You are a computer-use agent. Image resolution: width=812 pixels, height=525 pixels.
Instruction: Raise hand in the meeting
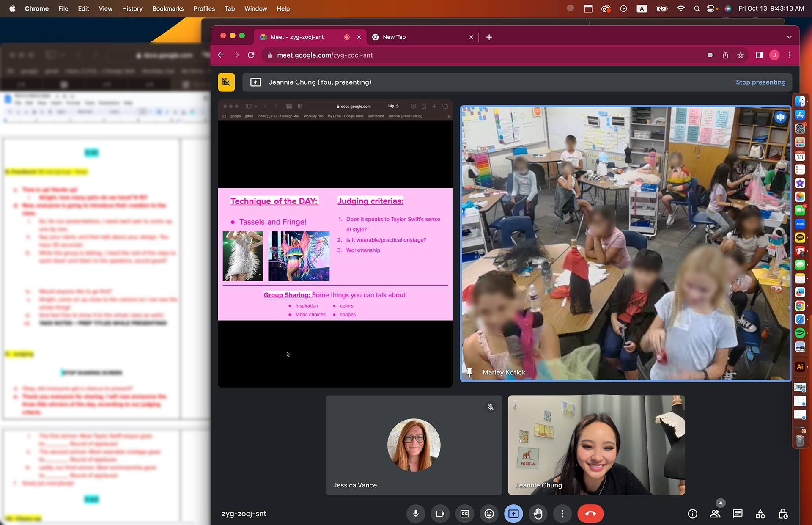[x=538, y=514]
